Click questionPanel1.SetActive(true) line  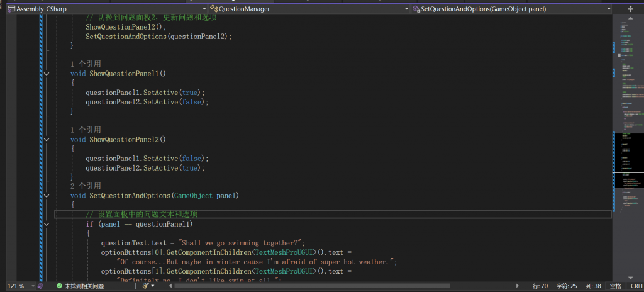tap(145, 93)
